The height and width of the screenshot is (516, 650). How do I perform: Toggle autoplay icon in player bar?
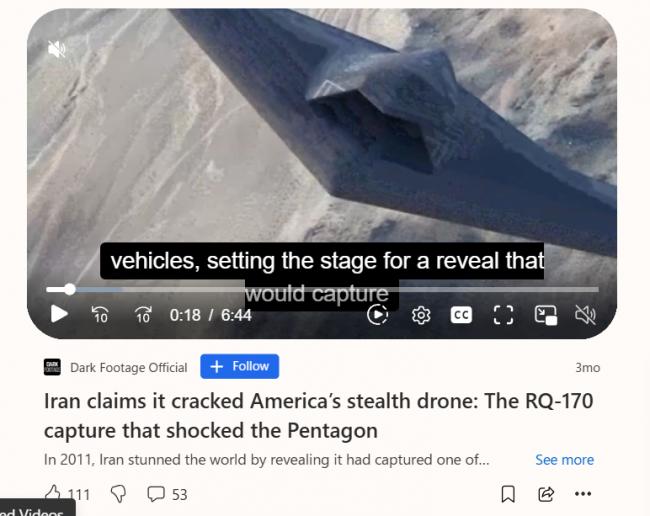coord(377,315)
